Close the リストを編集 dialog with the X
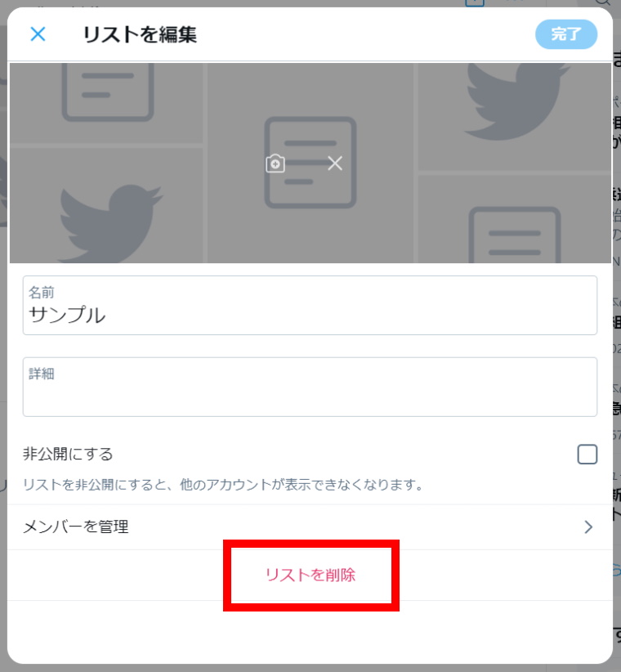Screen dimensions: 621x672 coord(38,34)
